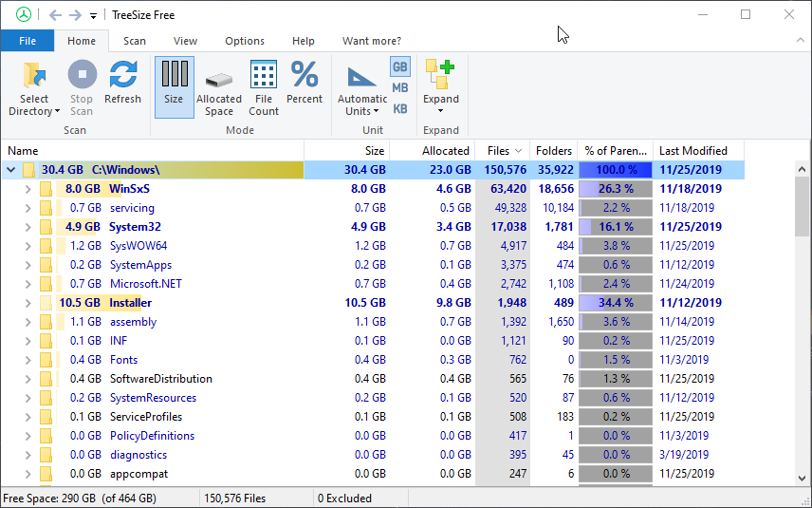Expand the assembly folder

click(28, 322)
